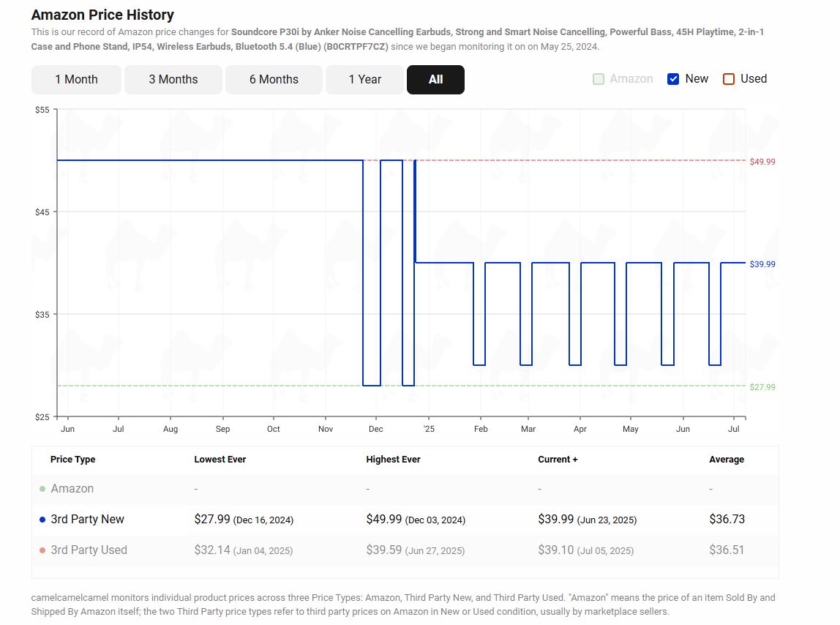Enable the Amazon price checkbox
840x625 pixels.
click(599, 79)
